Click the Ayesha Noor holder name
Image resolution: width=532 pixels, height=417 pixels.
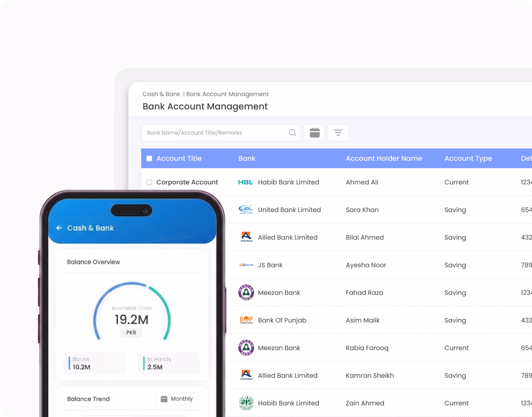[366, 265]
